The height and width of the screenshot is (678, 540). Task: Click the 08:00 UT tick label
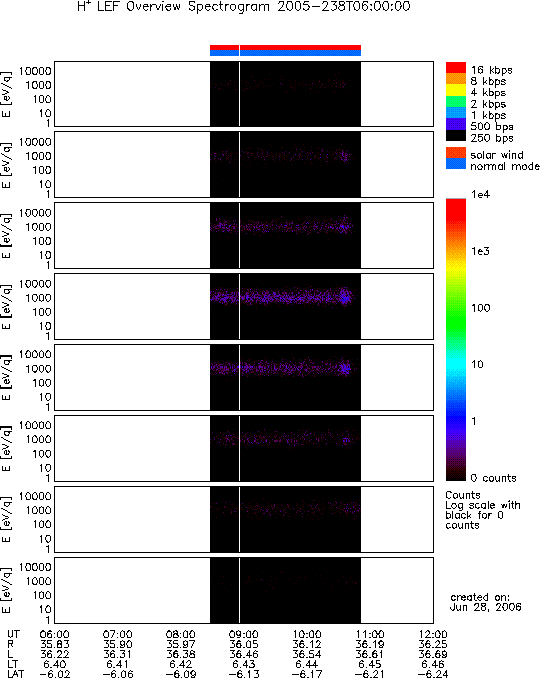pyautogui.click(x=181, y=634)
